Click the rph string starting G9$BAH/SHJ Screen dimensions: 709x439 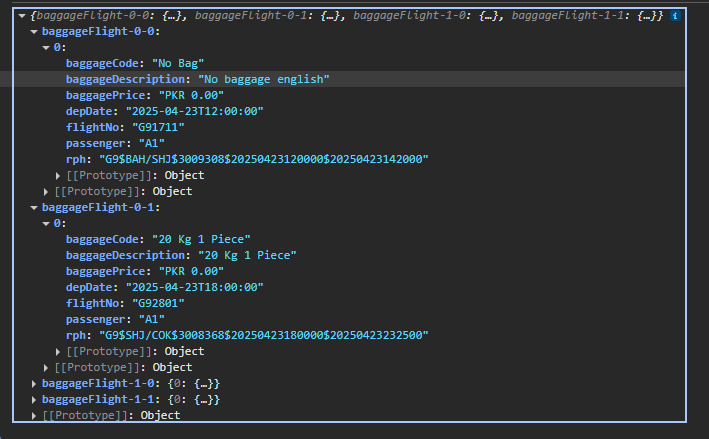[261, 159]
